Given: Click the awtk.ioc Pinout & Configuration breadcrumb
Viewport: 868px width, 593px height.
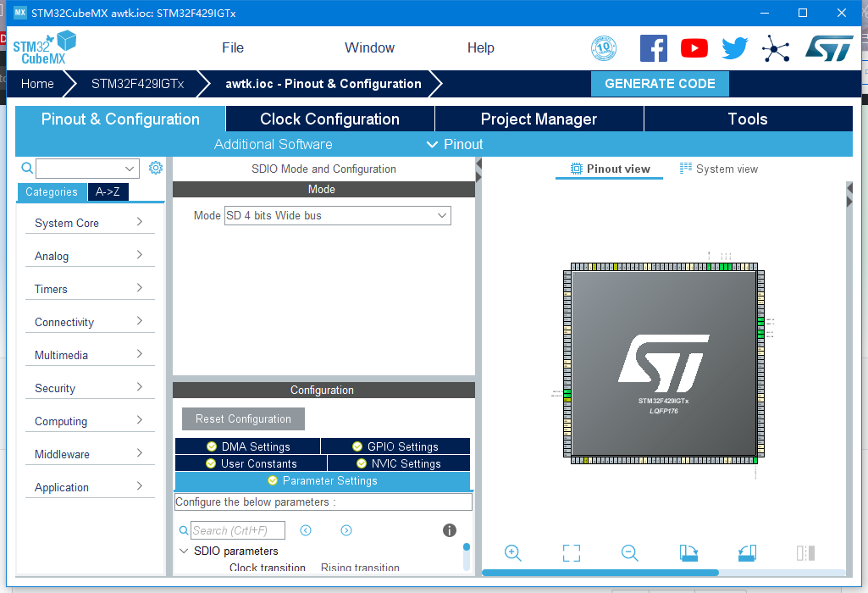Looking at the screenshot, I should click(x=323, y=84).
